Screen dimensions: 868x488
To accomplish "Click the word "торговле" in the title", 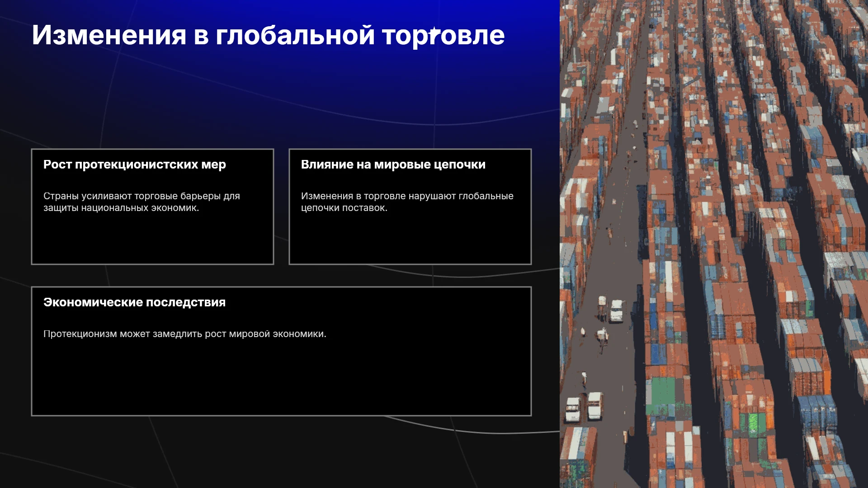I will coord(443,35).
